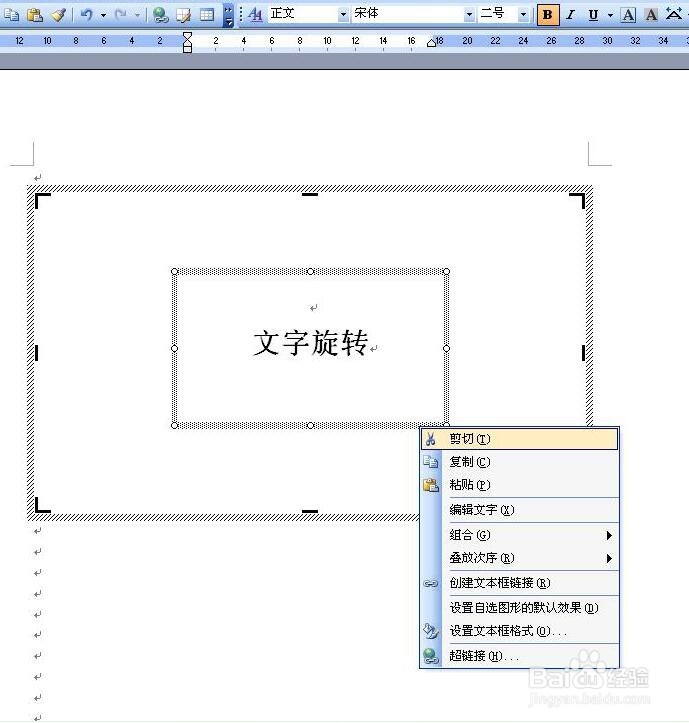Click the copy icon beside 复制
The height and width of the screenshot is (723, 689).
point(431,462)
